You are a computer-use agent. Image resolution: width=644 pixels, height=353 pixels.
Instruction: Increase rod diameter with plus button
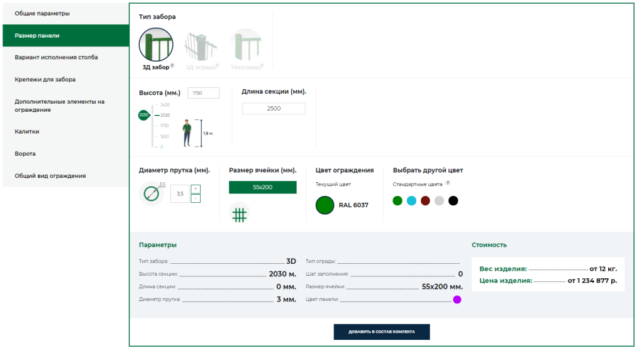point(196,189)
